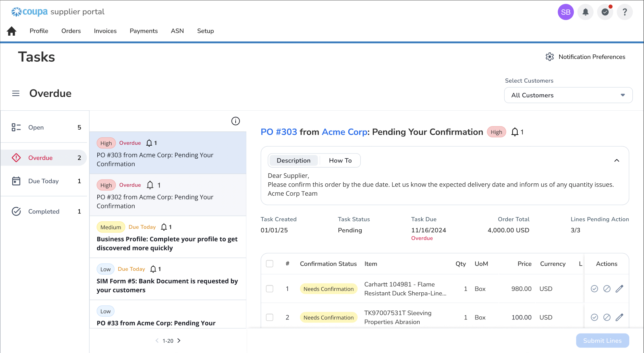Collapse the description panel with the chevron
The width and height of the screenshot is (644, 353).
pyautogui.click(x=617, y=160)
